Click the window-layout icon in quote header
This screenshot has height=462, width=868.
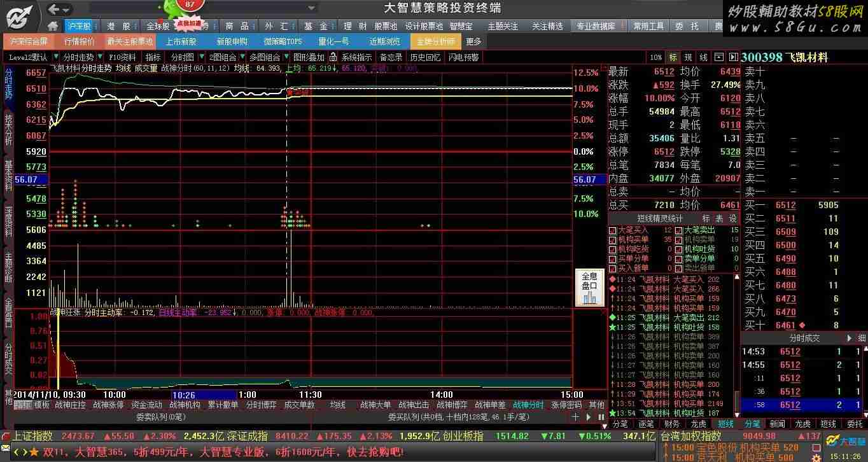719,57
